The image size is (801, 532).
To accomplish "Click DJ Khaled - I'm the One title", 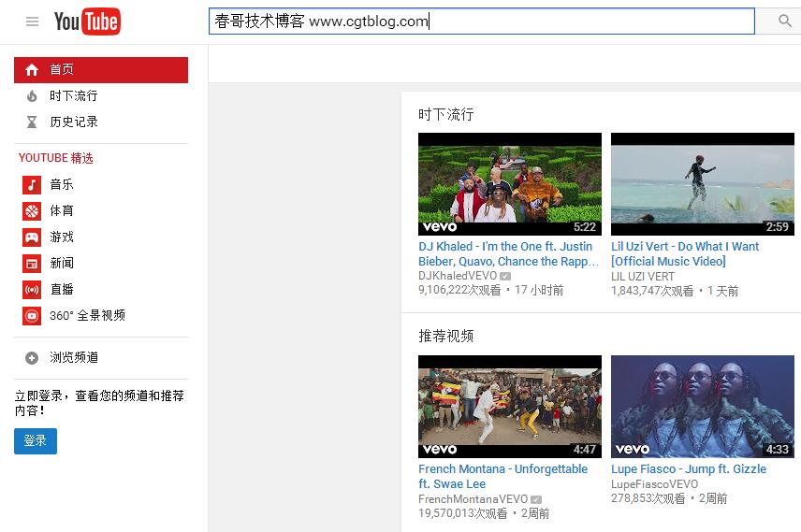I will (x=508, y=254).
